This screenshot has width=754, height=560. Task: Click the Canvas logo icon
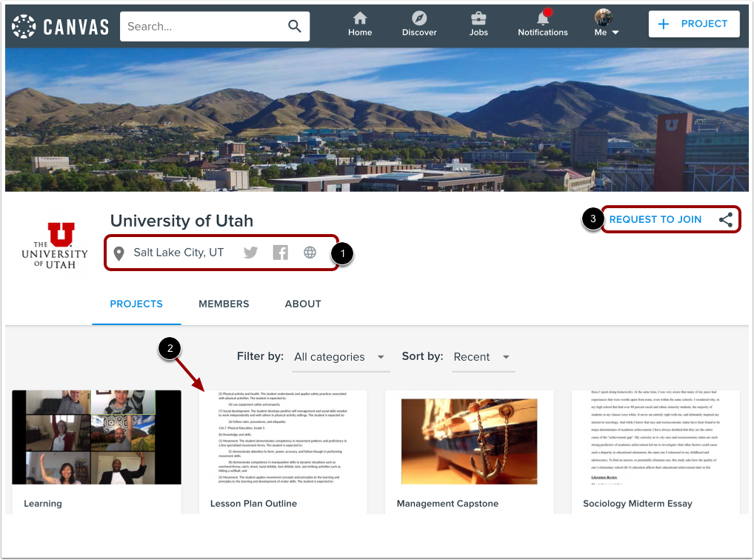[x=23, y=24]
